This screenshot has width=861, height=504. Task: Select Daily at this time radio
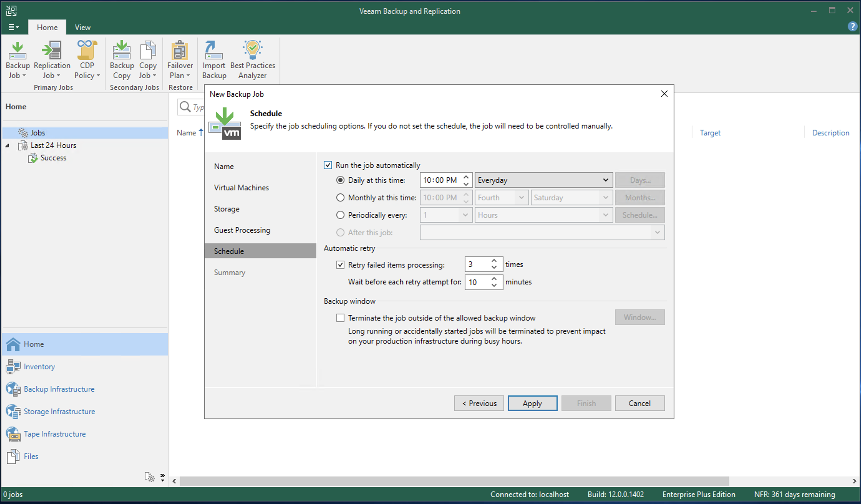click(340, 180)
